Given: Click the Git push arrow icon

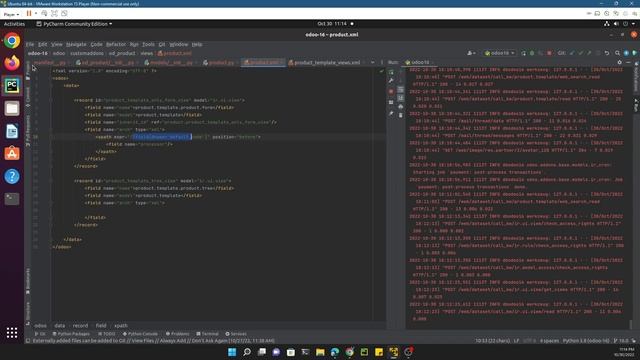Looking at the screenshot, I should pos(589,53).
